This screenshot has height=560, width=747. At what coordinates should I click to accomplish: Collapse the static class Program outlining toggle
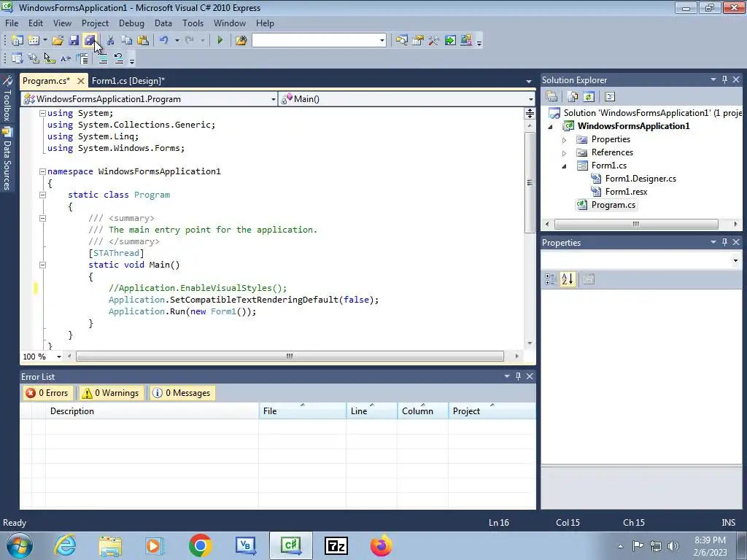pyautogui.click(x=42, y=195)
